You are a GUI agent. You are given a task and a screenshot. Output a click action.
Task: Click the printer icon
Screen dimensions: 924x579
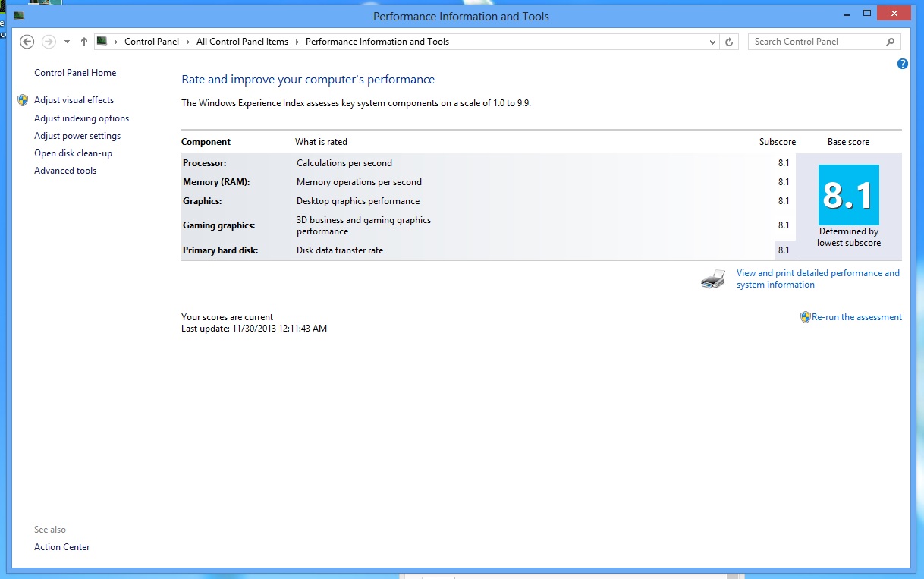coord(713,279)
